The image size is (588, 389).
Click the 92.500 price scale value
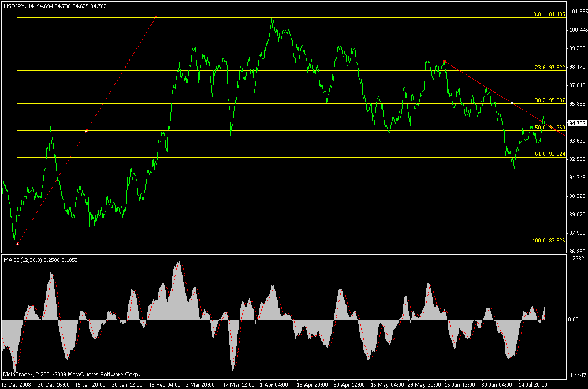pos(578,159)
